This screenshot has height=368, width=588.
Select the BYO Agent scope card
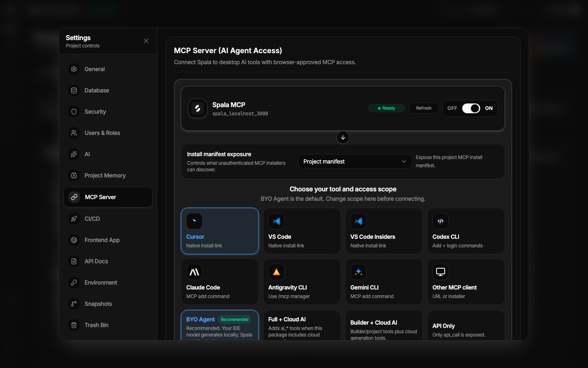(x=220, y=325)
